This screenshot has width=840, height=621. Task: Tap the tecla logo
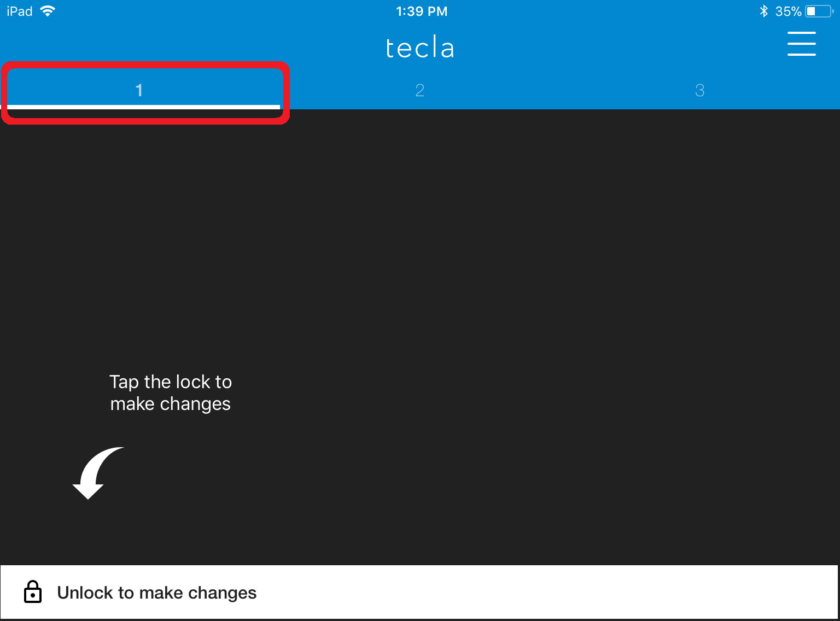[x=420, y=48]
